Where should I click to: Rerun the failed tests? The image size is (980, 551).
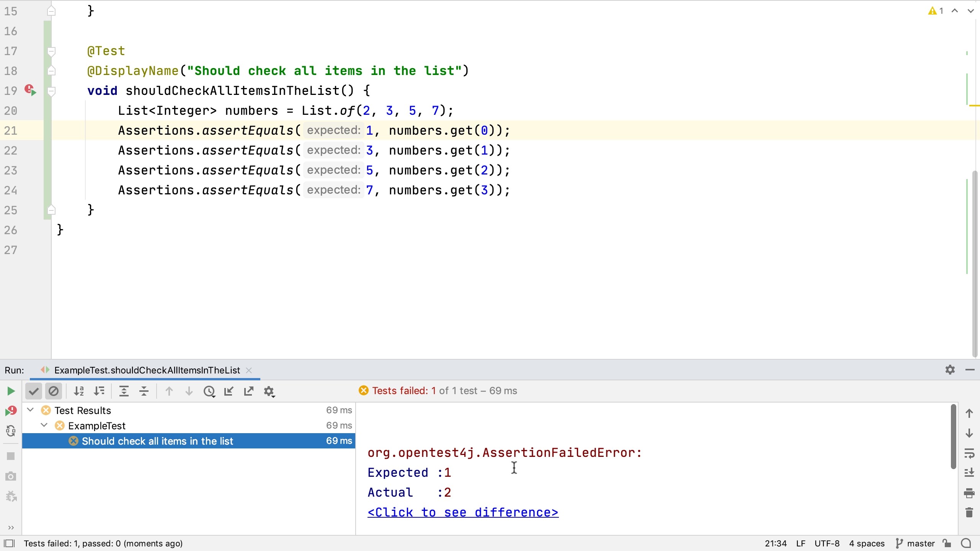10,410
